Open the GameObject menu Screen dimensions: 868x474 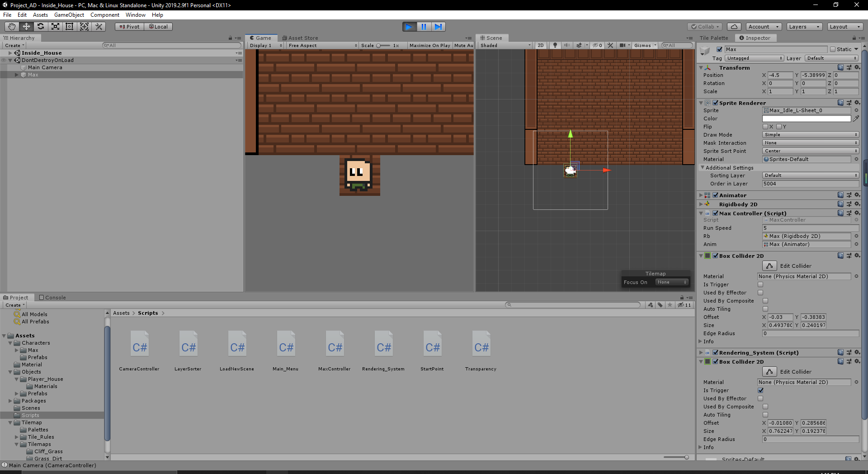coord(69,15)
